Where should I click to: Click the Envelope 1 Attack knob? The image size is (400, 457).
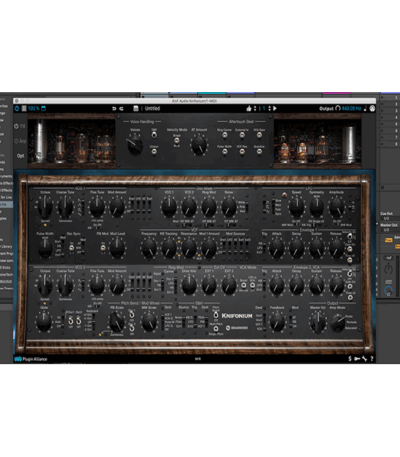pyautogui.click(x=276, y=248)
